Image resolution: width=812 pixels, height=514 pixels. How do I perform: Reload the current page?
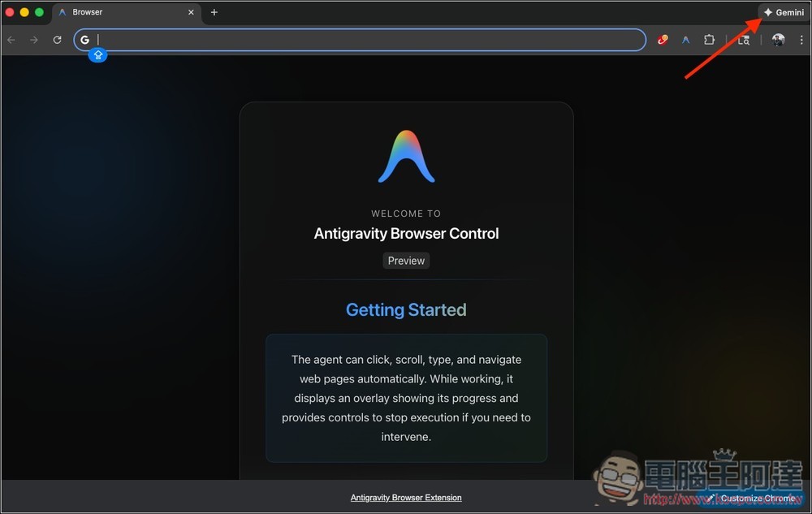tap(57, 40)
